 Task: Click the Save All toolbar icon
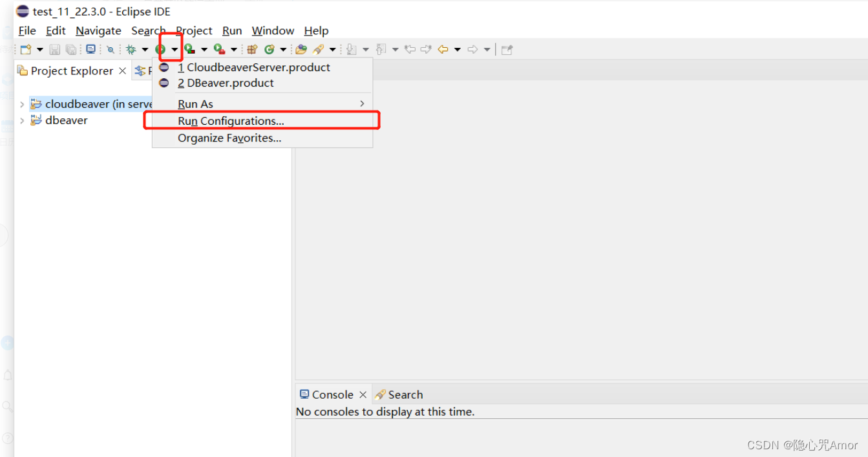point(71,49)
